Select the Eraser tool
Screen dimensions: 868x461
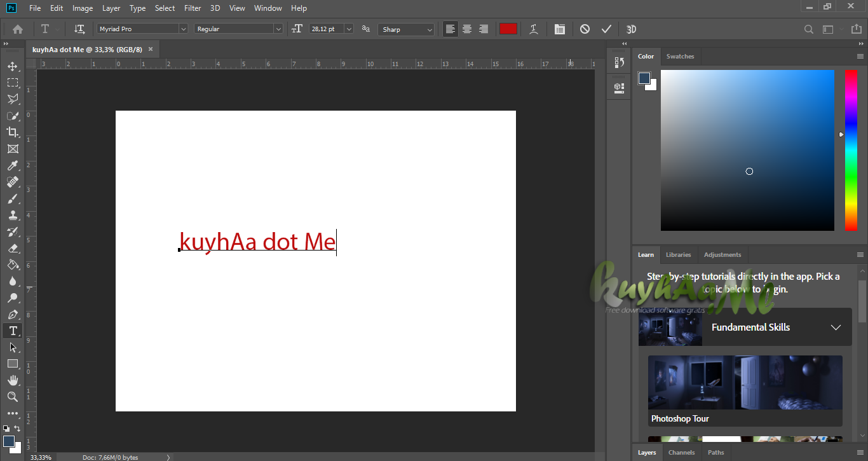[13, 248]
